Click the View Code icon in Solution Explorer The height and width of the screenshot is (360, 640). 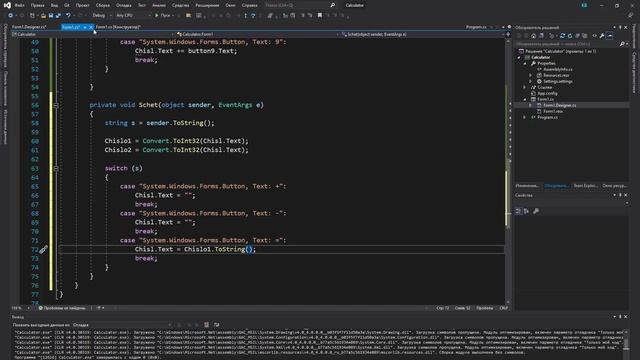(x=594, y=36)
